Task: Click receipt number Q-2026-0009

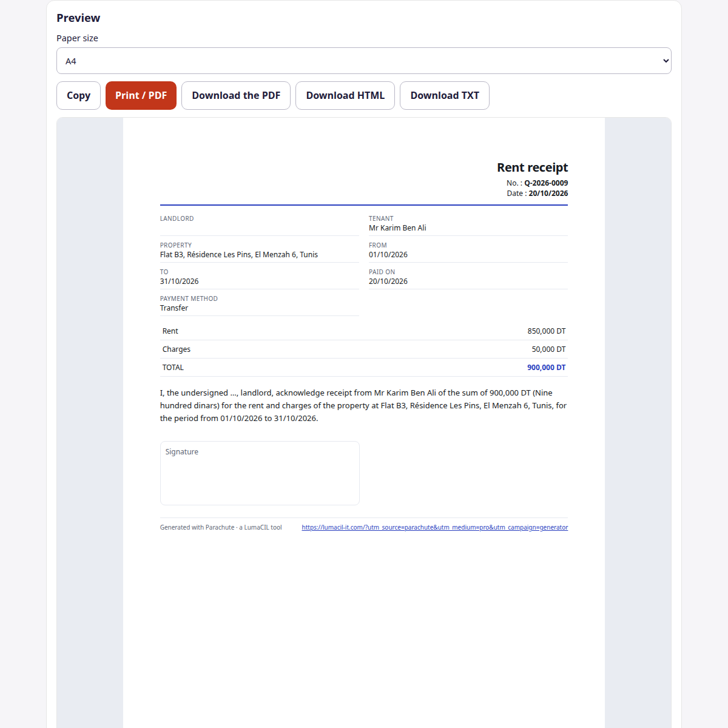Action: 546,183
